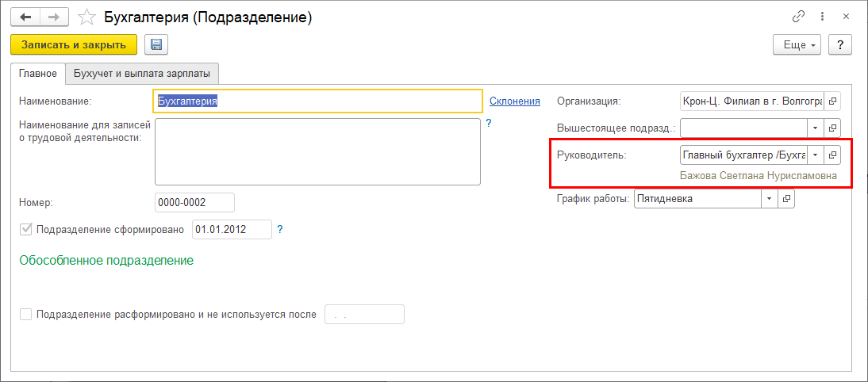Copy link using the chain icon
The image size is (868, 382).
(798, 17)
